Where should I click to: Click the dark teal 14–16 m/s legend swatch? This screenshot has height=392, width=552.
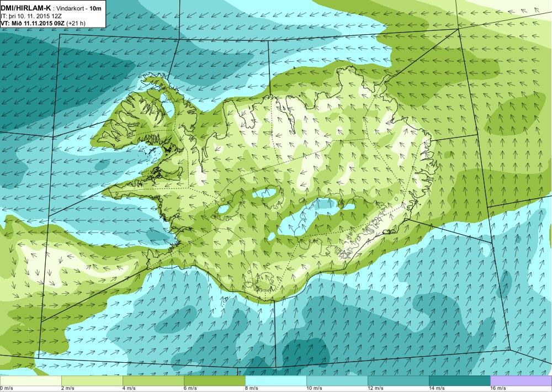coord(460,381)
